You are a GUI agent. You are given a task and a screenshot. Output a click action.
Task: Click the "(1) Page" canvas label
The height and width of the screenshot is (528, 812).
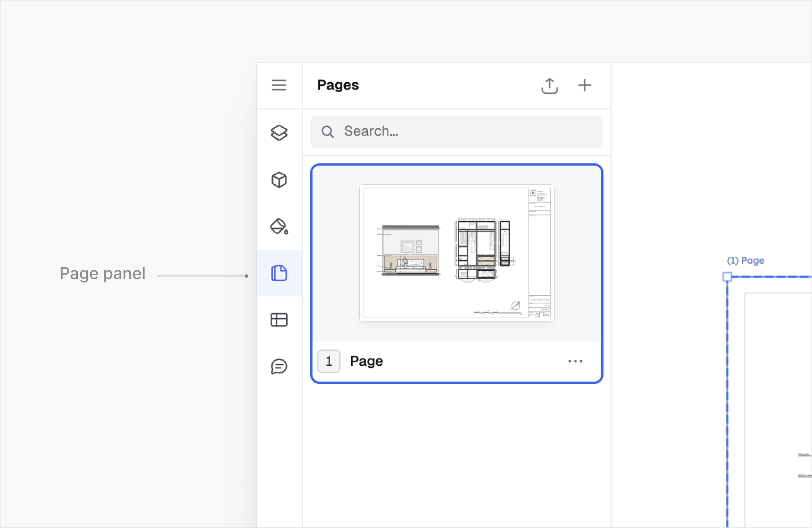coord(745,261)
